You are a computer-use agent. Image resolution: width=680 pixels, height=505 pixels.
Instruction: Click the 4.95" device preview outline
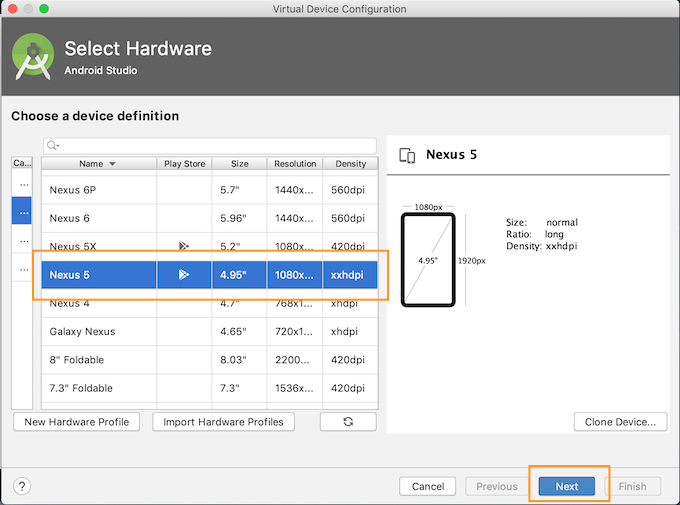pos(428,260)
